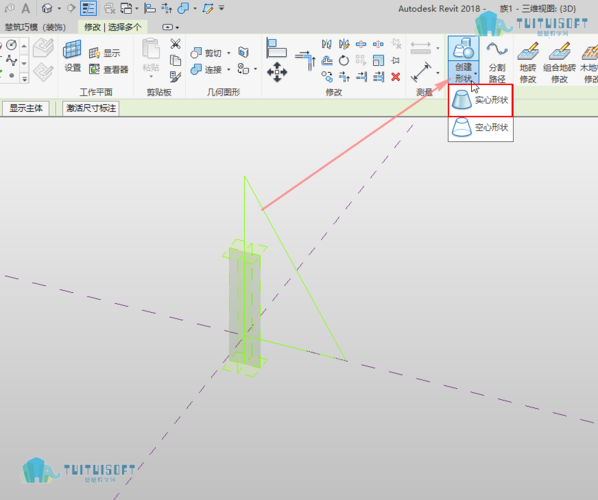Click the Split Face icon in 几何图形 panel

click(x=243, y=52)
